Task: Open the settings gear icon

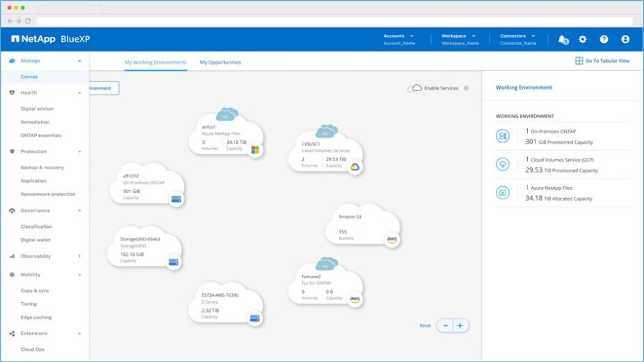Action: [x=583, y=40]
